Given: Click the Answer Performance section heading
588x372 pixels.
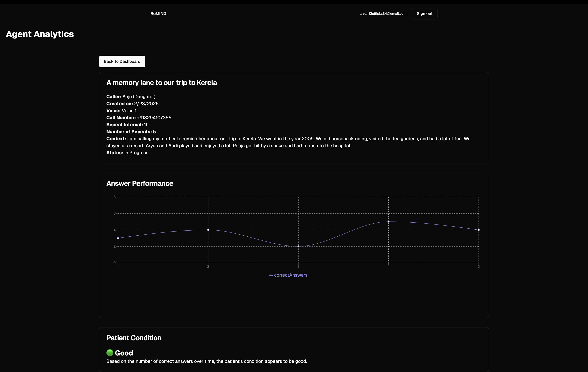Looking at the screenshot, I should click(x=140, y=183).
